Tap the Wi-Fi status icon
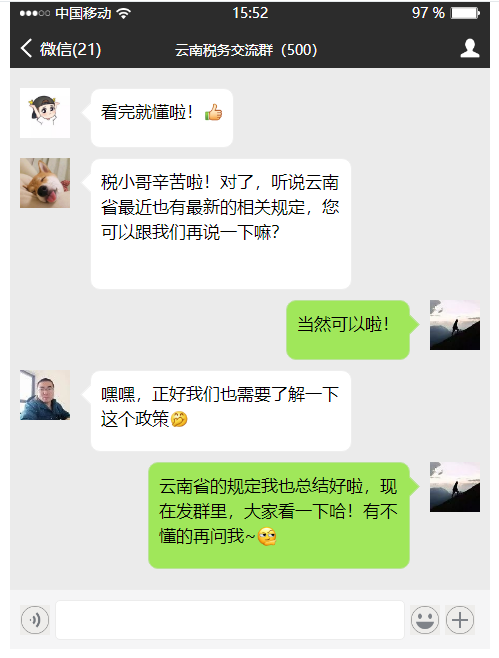 [x=123, y=13]
